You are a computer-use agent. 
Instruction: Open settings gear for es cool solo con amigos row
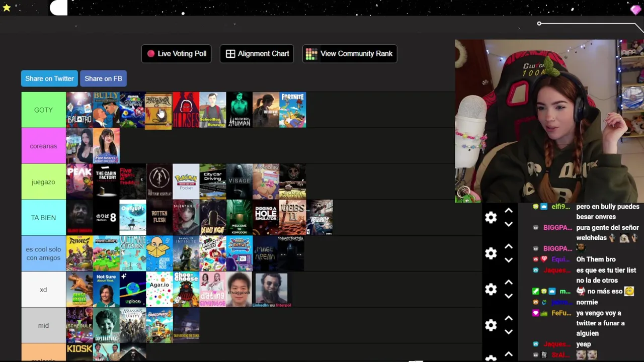[491, 253]
